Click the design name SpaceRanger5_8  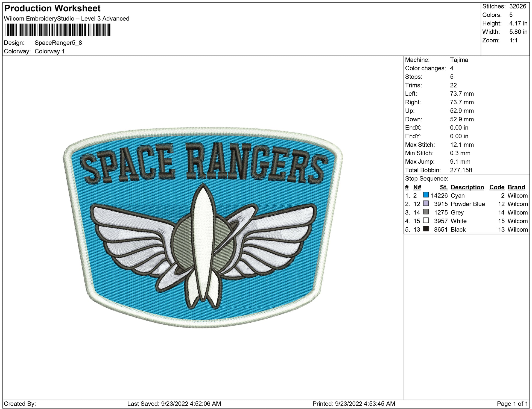(x=58, y=43)
